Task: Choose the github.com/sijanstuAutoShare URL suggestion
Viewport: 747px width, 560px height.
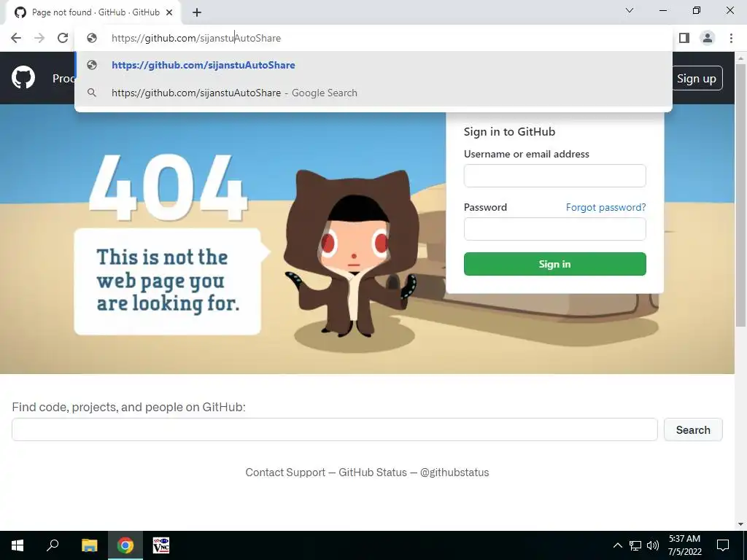Action: tap(373, 65)
